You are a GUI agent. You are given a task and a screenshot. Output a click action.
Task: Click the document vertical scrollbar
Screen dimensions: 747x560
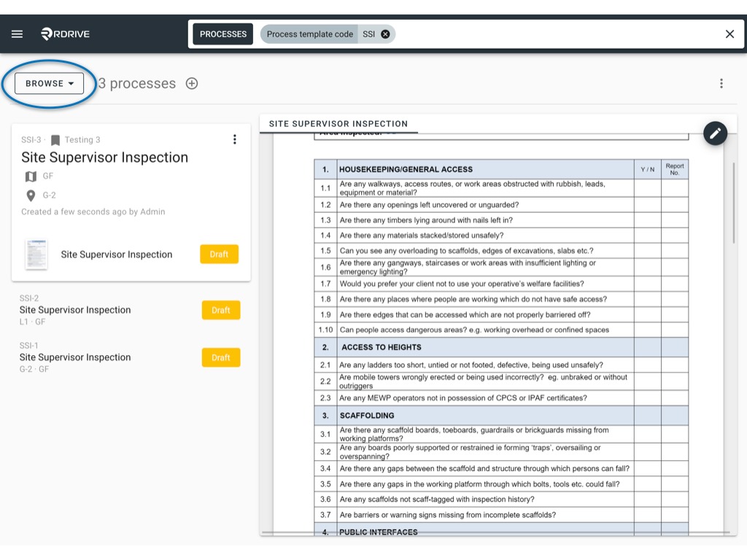click(734, 203)
